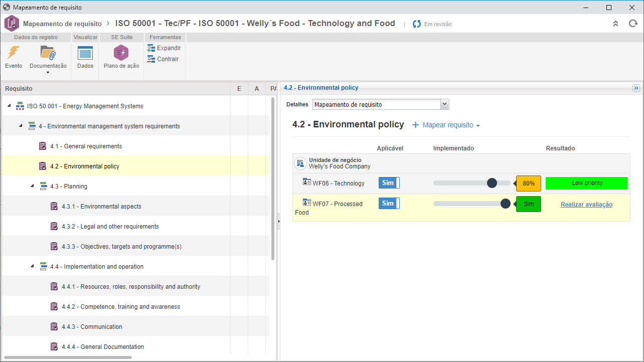644x362 pixels.
Task: Click the icon of 4.1 General requirements
Action: point(43,146)
